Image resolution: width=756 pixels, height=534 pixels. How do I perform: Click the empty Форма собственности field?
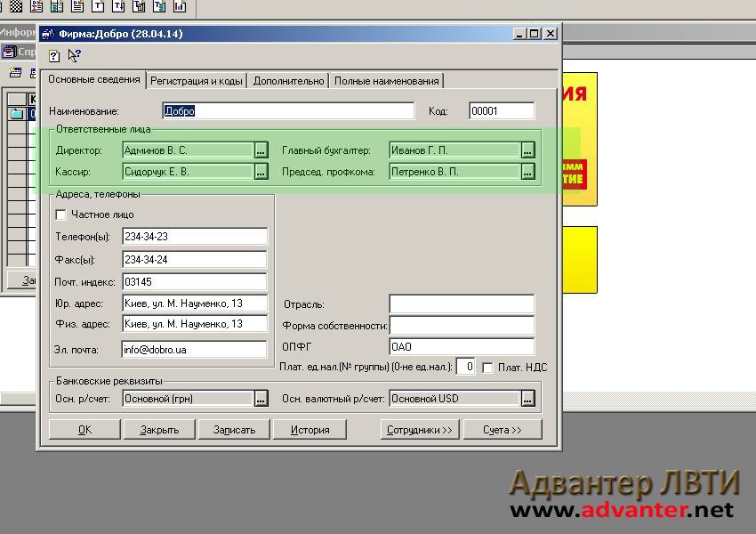pyautogui.click(x=462, y=325)
